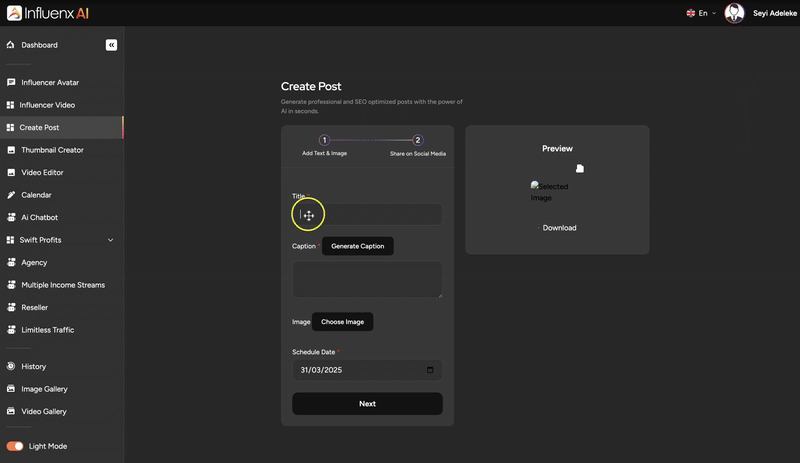
Task: Click the Calendar pencil icon in sidebar
Action: (x=11, y=195)
